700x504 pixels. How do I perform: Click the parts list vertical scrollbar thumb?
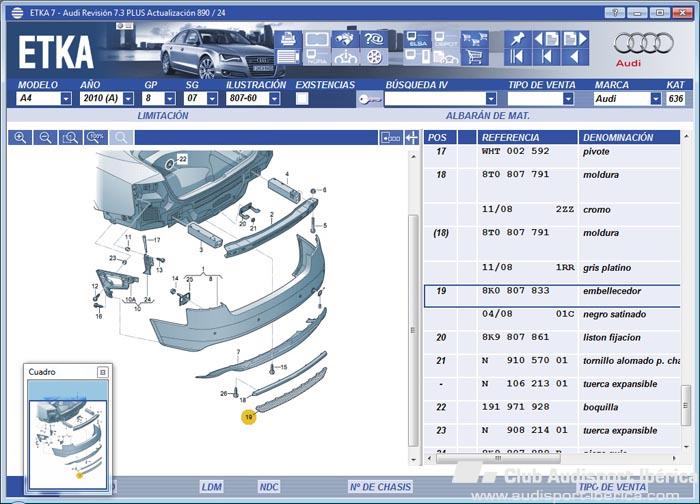[686, 405]
